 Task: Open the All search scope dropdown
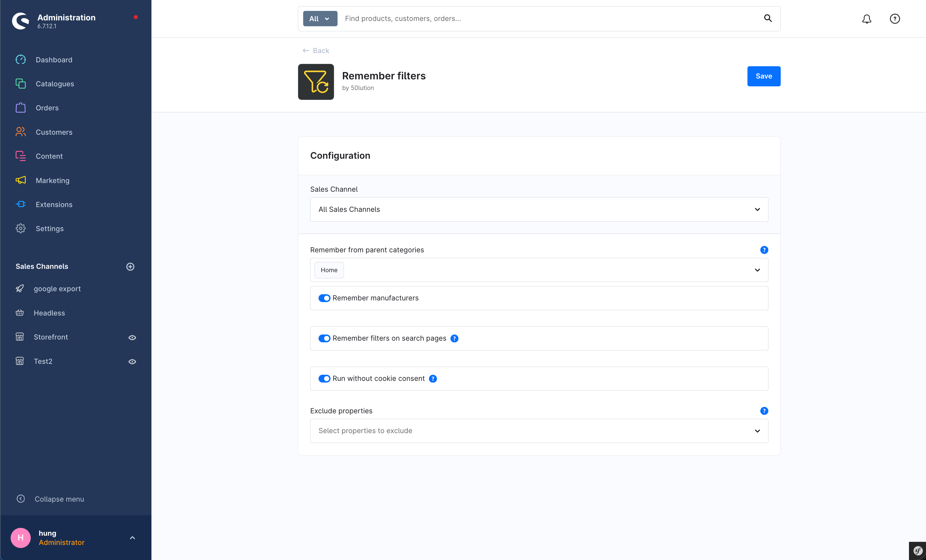[320, 18]
